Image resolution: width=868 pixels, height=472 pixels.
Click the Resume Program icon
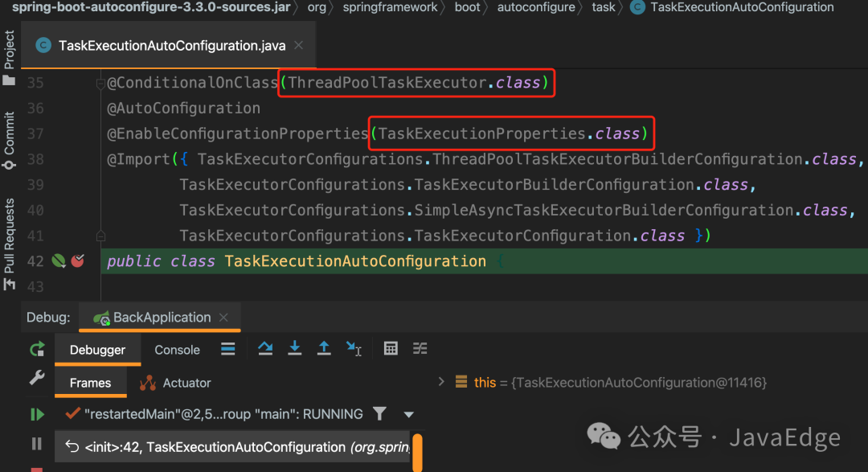37,414
